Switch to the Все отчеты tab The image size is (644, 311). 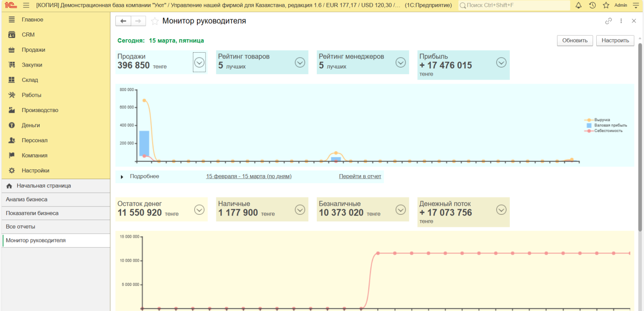point(21,227)
